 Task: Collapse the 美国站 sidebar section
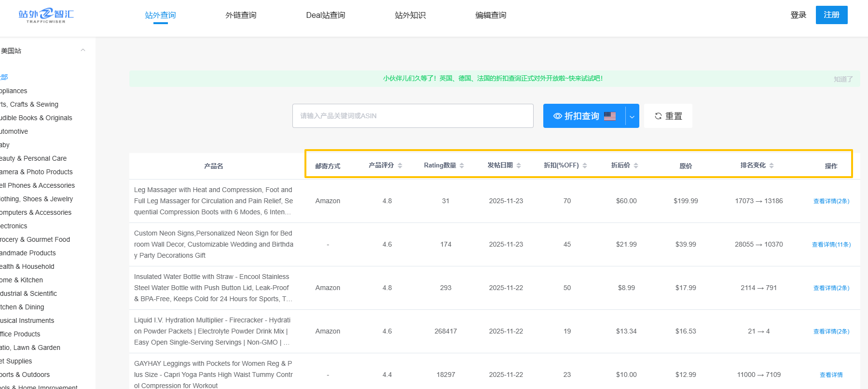pyautogui.click(x=83, y=50)
